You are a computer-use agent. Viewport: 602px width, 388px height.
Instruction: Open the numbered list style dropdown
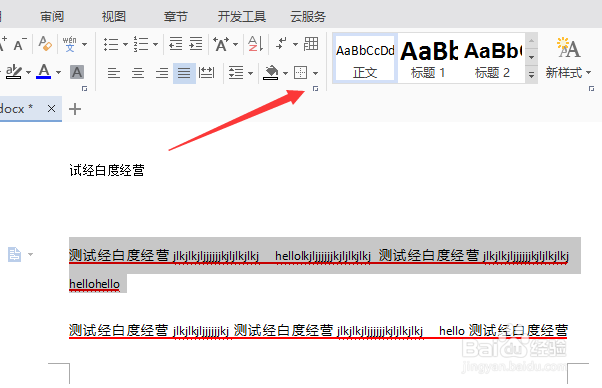155,45
